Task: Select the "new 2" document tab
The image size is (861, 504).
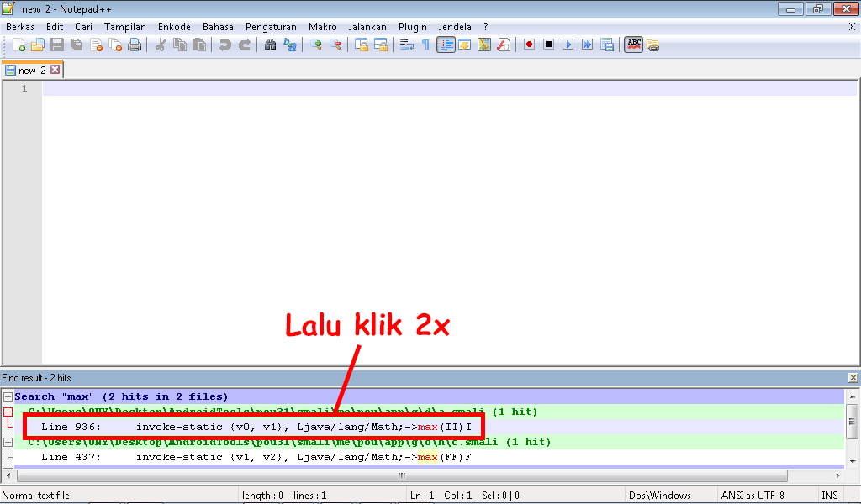Action: [32, 71]
